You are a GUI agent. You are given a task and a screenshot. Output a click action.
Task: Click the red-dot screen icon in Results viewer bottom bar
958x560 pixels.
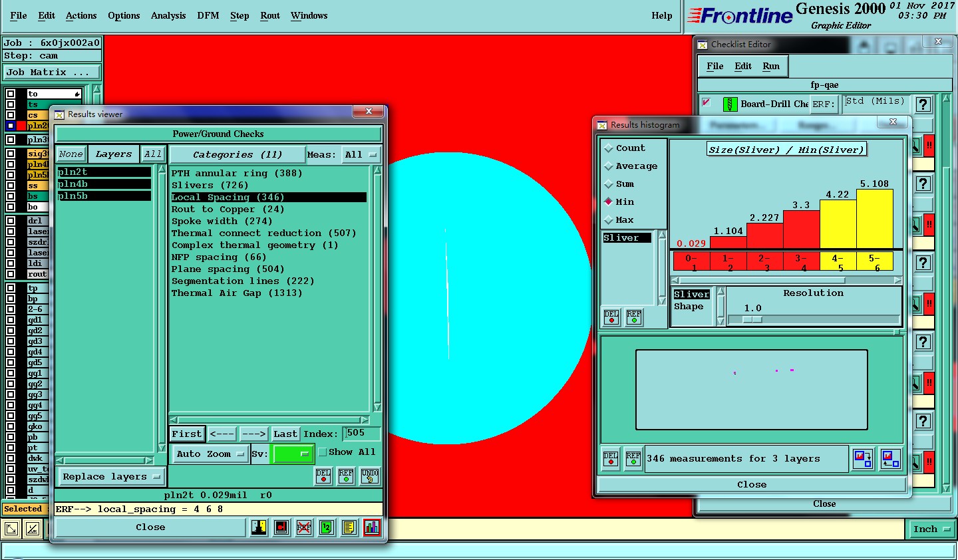281,527
